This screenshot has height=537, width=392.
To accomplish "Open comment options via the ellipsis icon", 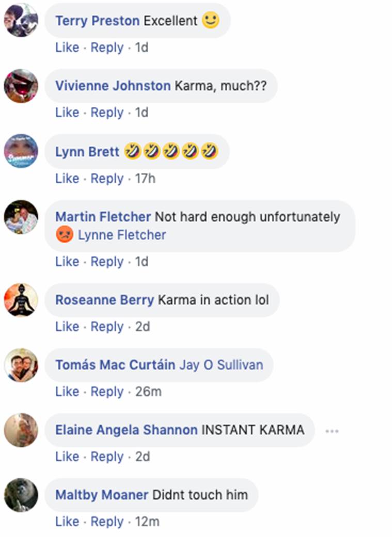I will click(x=333, y=430).
